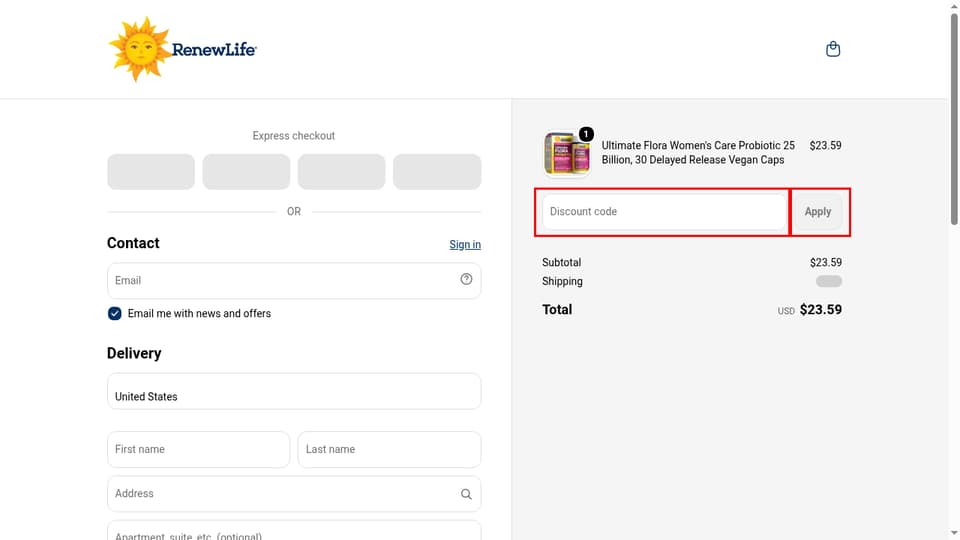
Task: Click the Apply discount button
Action: pyautogui.click(x=817, y=212)
